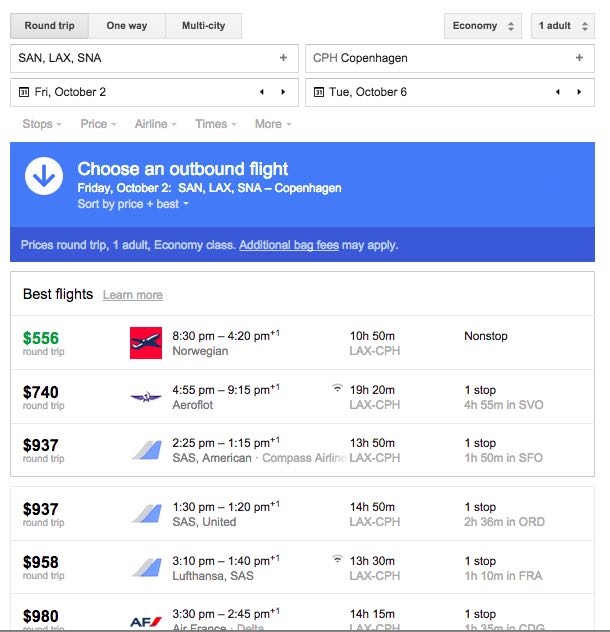Open calendar icon for Fri, October 2
Viewport: 610px width, 632px height.
24,92
